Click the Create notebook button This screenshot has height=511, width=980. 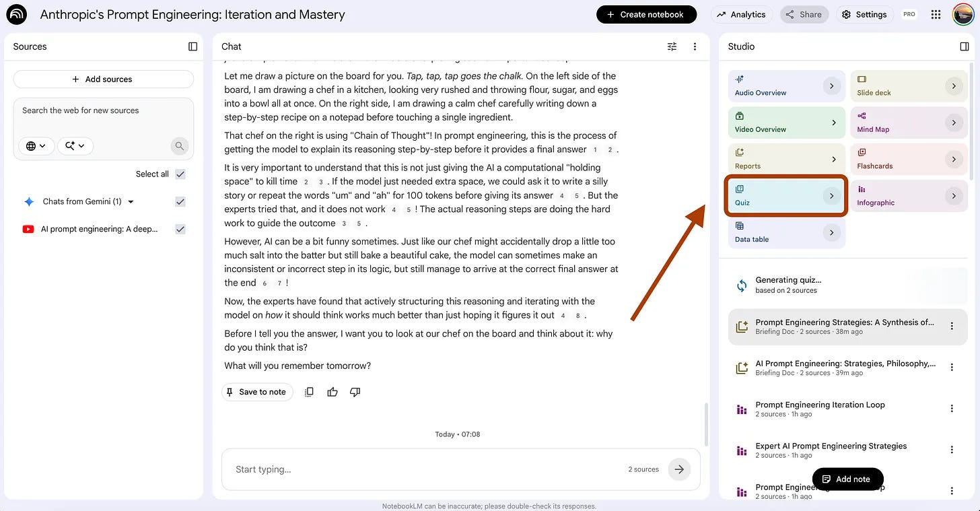(x=646, y=14)
